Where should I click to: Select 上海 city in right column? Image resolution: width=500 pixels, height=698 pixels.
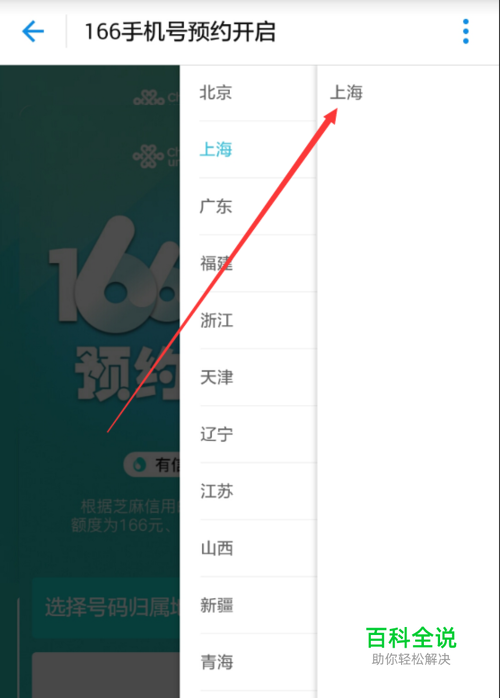[346, 93]
